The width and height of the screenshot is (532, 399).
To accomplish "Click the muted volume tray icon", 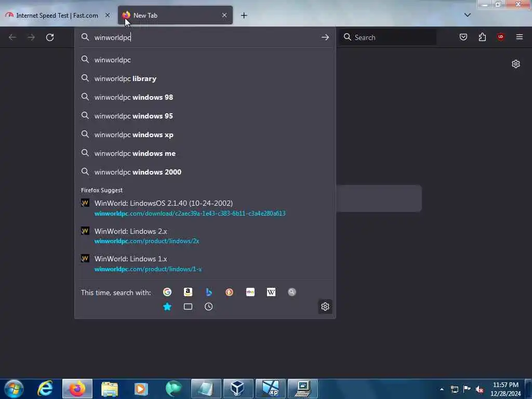I will tap(479, 389).
